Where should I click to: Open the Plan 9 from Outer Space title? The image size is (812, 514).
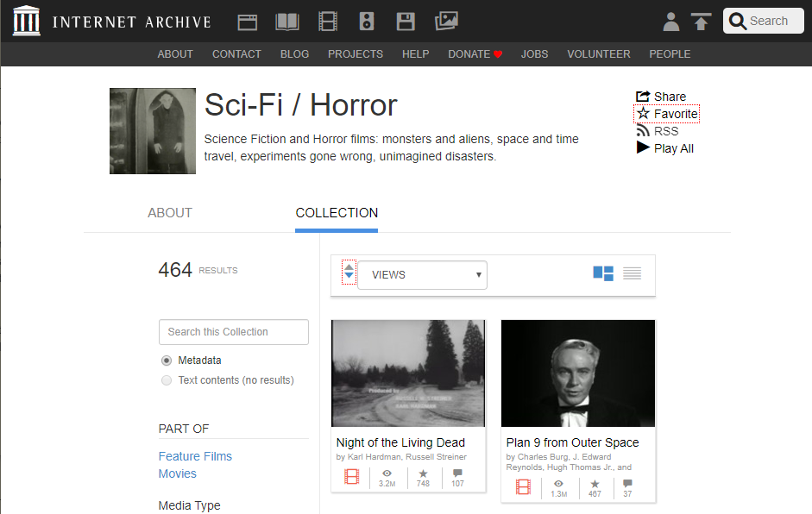(572, 442)
